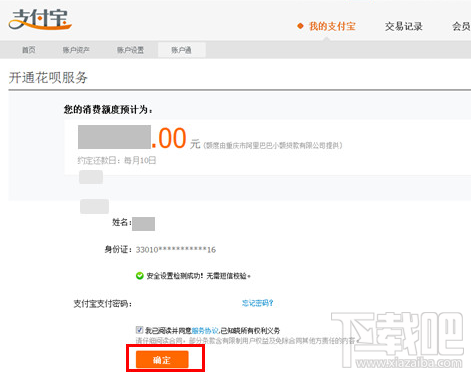The height and width of the screenshot is (373, 471).
Task: Open the 服务协议 link
Action: (x=205, y=331)
